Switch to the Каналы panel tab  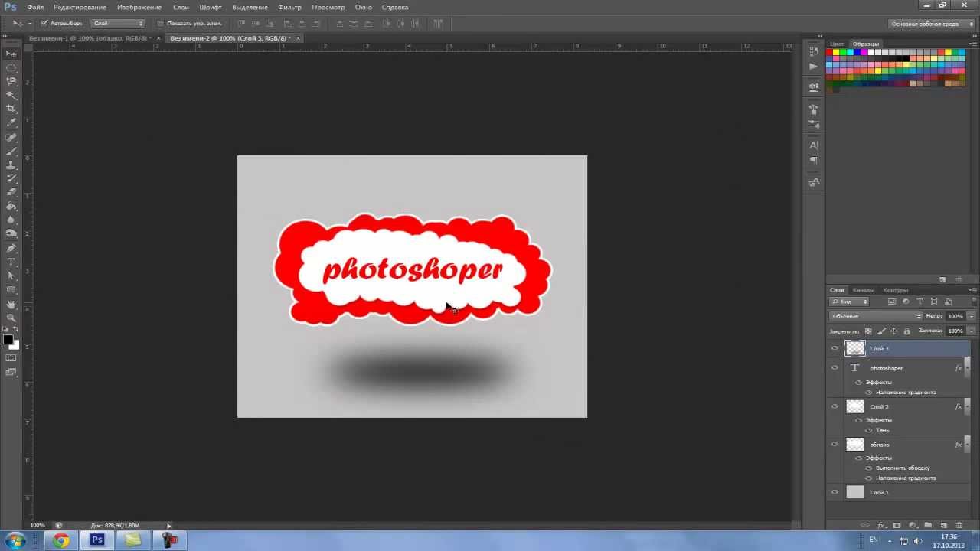[x=863, y=290]
